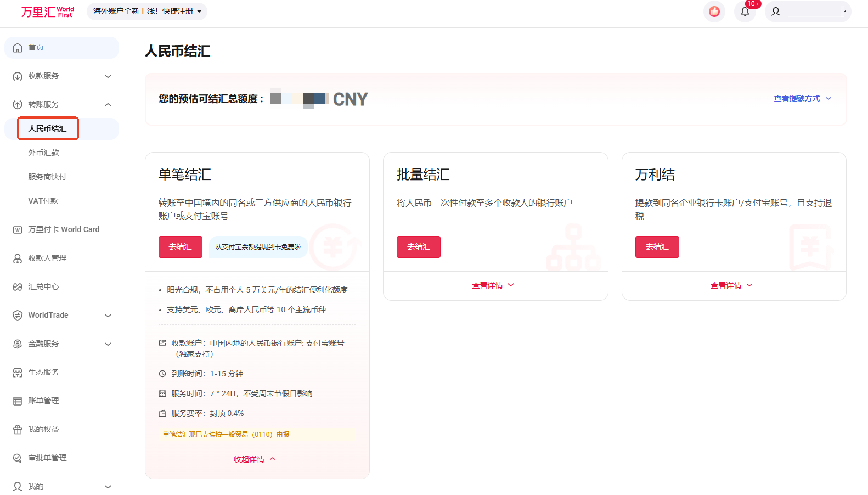This screenshot has width=868, height=495.
Task: Expand the 收款服务 sidebar section
Action: click(108, 76)
